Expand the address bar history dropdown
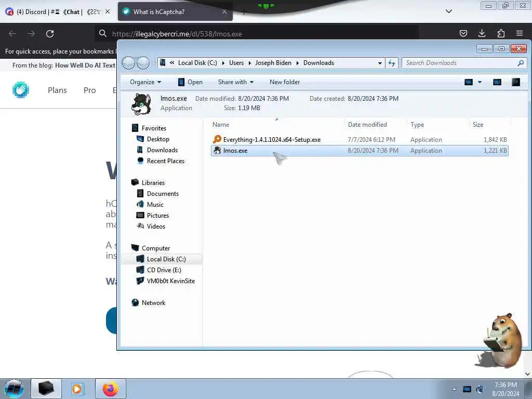532x399 pixels. [380, 63]
